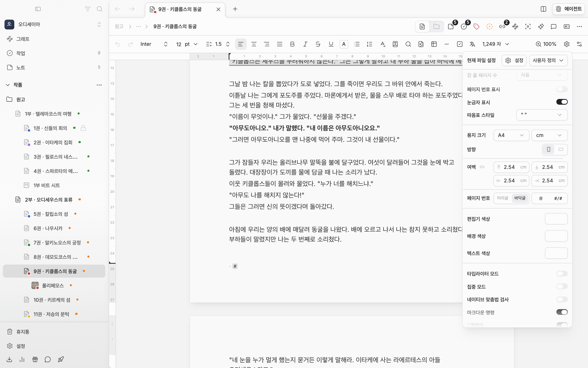The image size is (588, 368).
Task: Disable 마크다운 명령 toggle
Action: (562, 312)
